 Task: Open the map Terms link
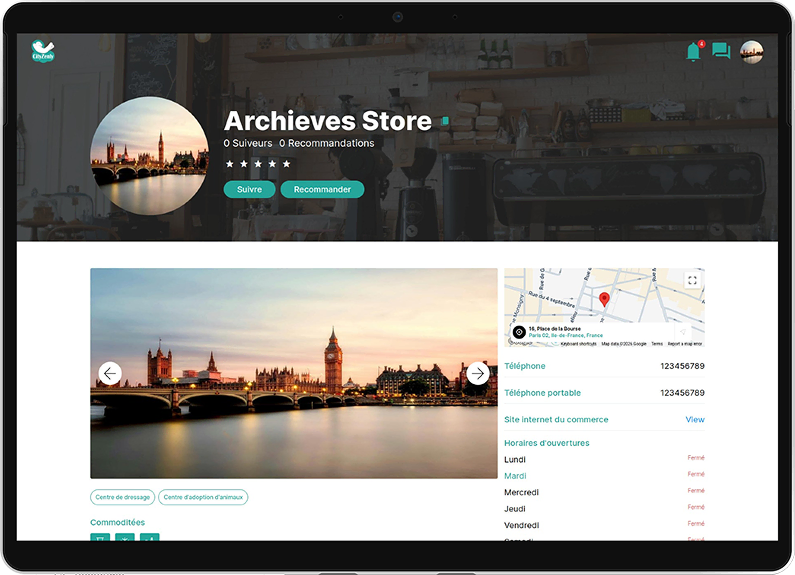657,344
